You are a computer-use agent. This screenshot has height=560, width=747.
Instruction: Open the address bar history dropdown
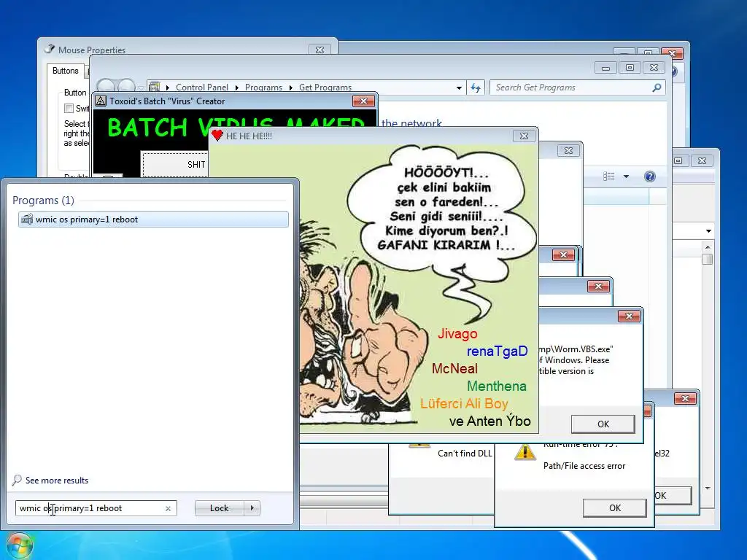click(x=459, y=87)
